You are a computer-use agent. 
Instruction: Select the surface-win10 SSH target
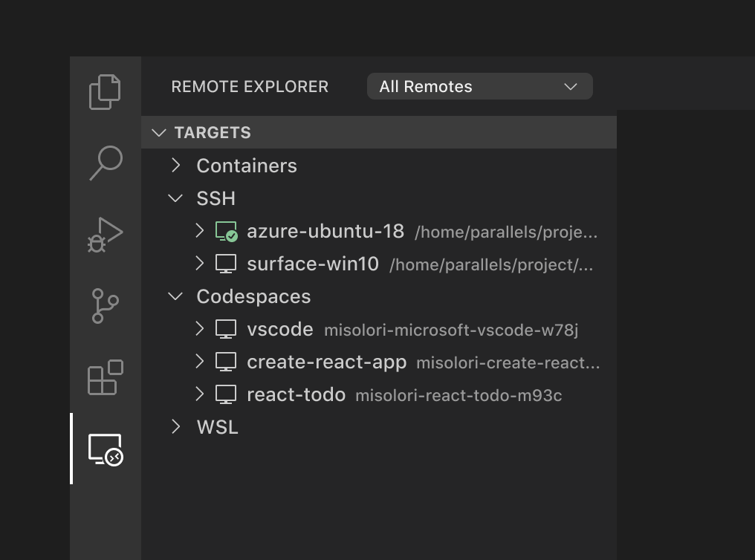pos(312,264)
